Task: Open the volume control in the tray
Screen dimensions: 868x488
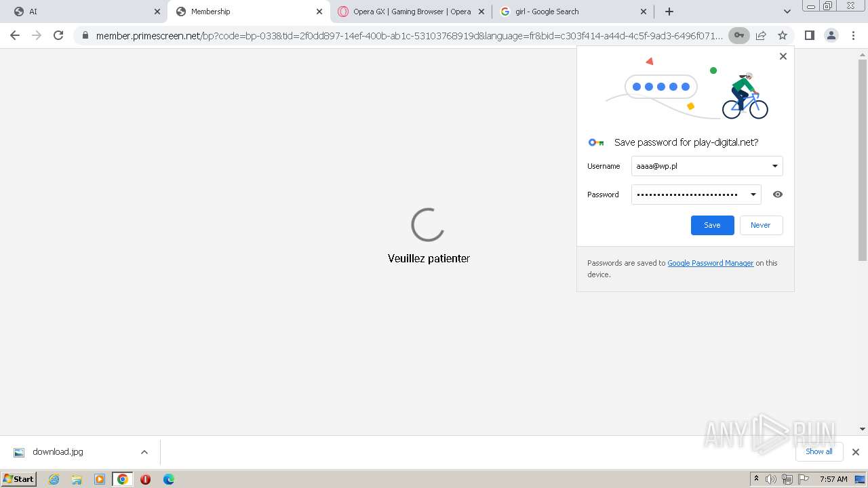Action: coord(771,479)
